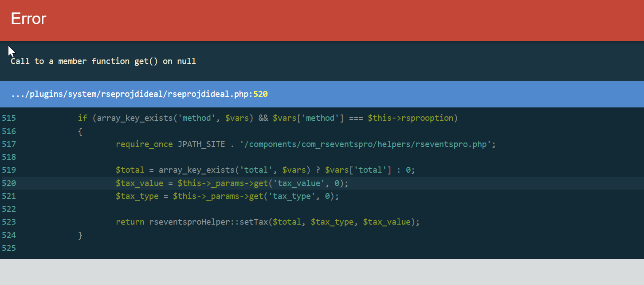Screen dimensions: 644x285
Task: Click line number 525 in the gutter
Action: (x=9, y=248)
